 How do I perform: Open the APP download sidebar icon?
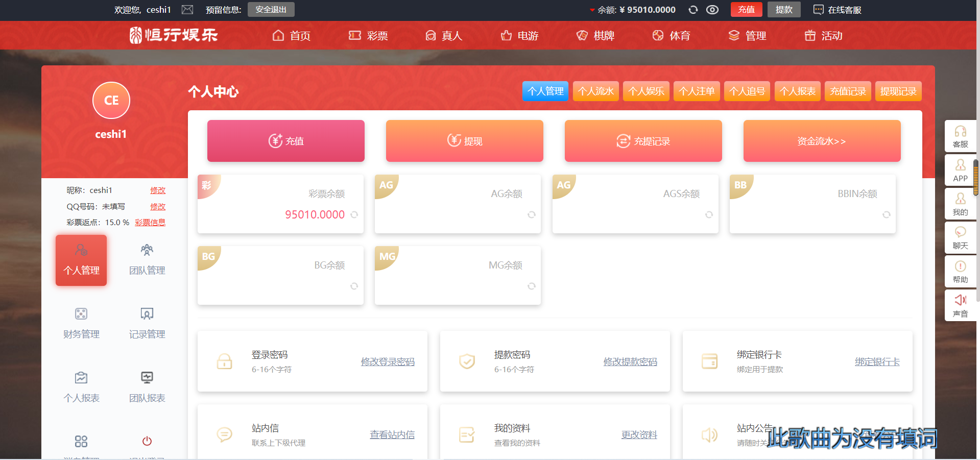[x=960, y=170]
